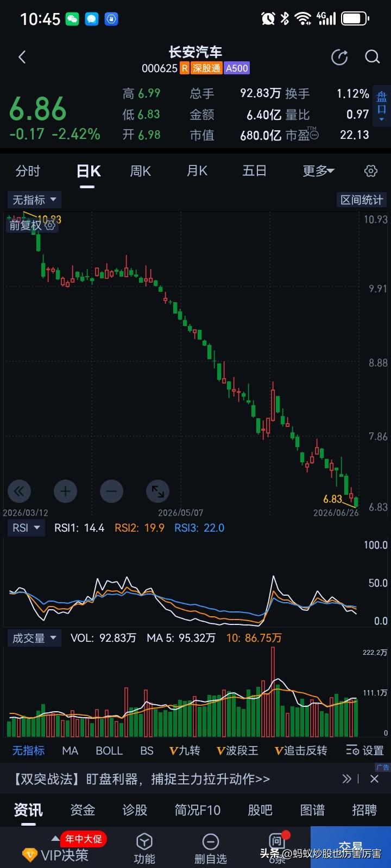Expand chart to fullscreen icon
Screen dimensions: 391x868
tap(157, 492)
